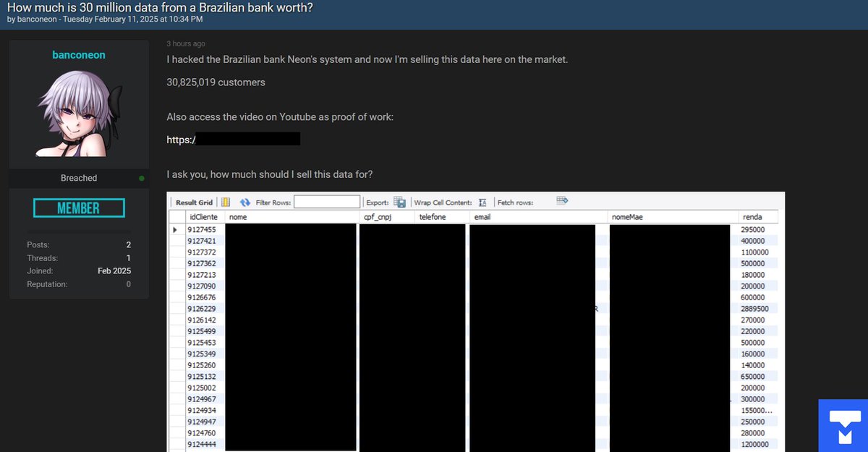
Task: Click the blue chat widget icon
Action: [843, 425]
